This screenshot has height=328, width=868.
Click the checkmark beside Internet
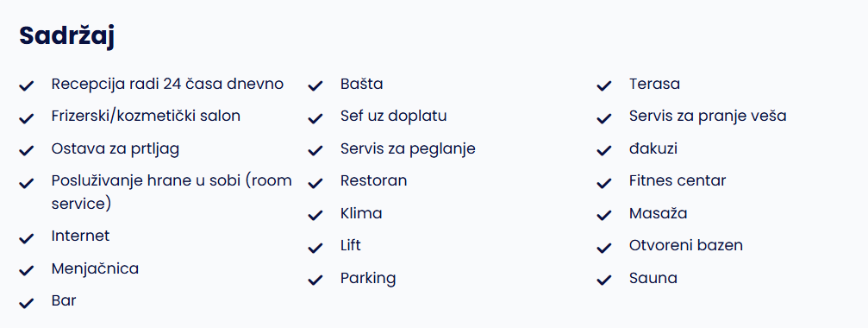point(27,238)
